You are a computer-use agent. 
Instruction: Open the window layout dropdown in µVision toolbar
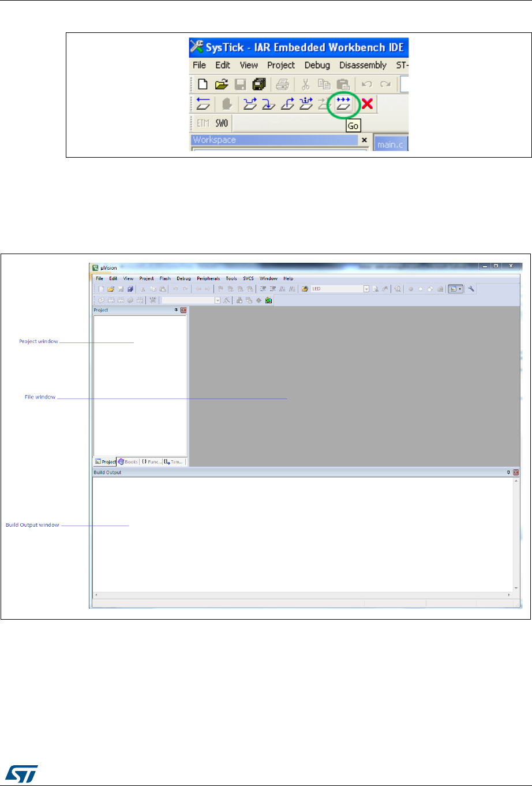(x=460, y=289)
